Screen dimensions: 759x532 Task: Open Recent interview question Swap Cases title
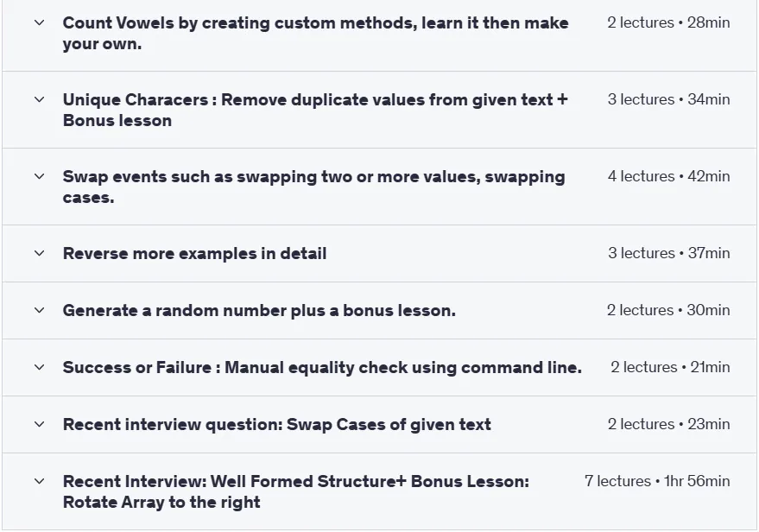point(277,425)
